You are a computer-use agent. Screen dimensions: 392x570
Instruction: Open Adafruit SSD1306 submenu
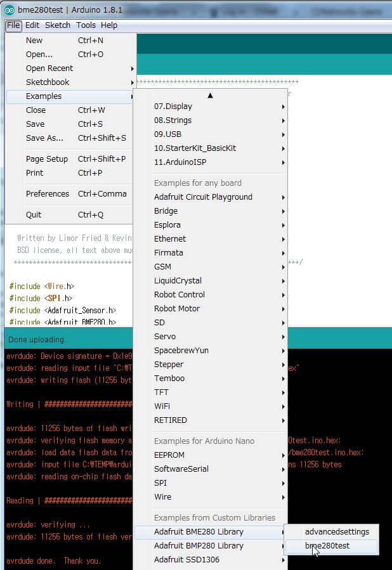point(211,560)
